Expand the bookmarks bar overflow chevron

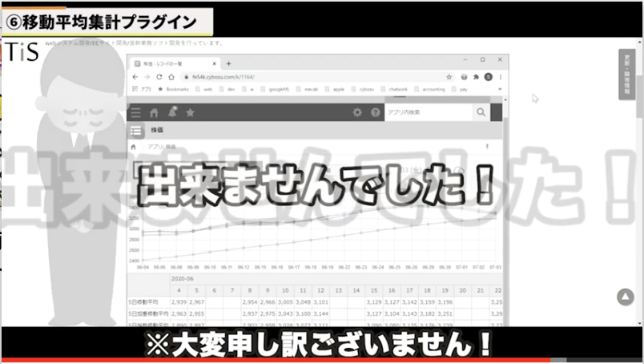500,90
